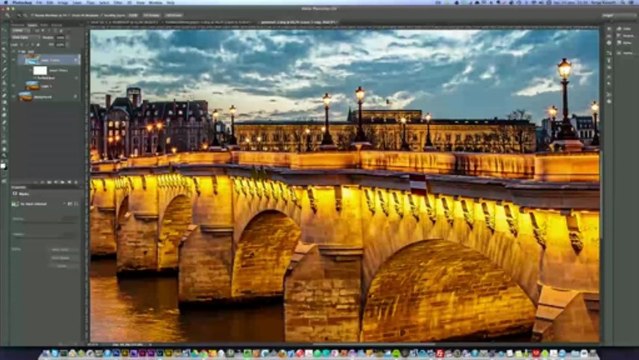Click the Background layer thumbnail

point(25,96)
